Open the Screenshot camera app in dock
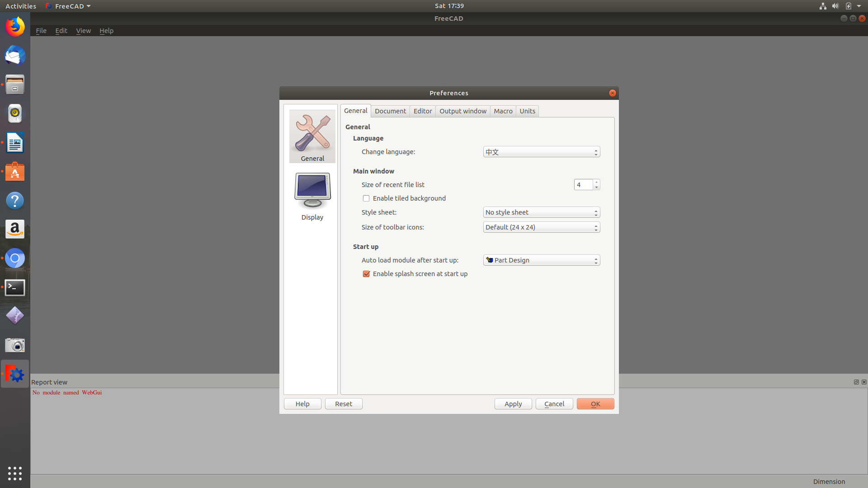Image resolution: width=868 pixels, height=488 pixels. click(15, 345)
